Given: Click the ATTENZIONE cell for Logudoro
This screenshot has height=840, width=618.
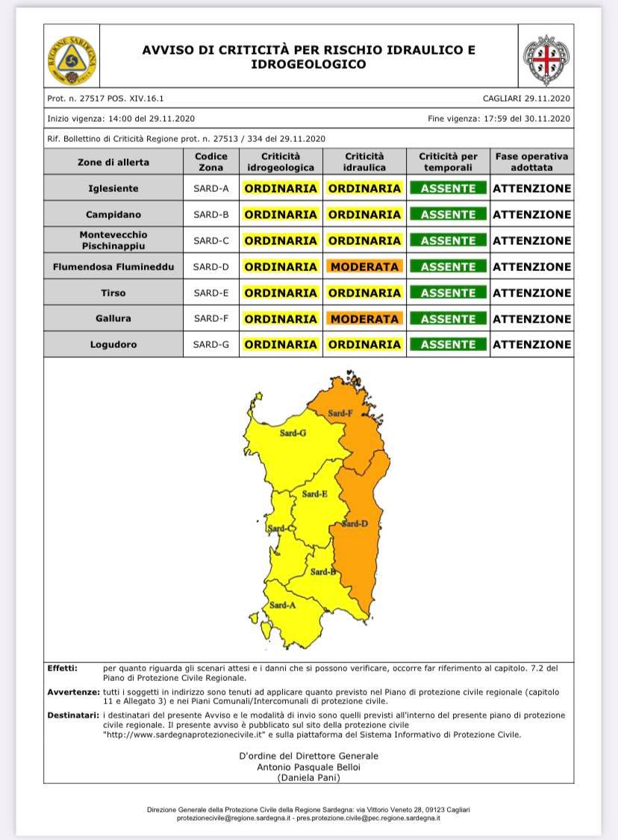Looking at the screenshot, I should pyautogui.click(x=532, y=345).
